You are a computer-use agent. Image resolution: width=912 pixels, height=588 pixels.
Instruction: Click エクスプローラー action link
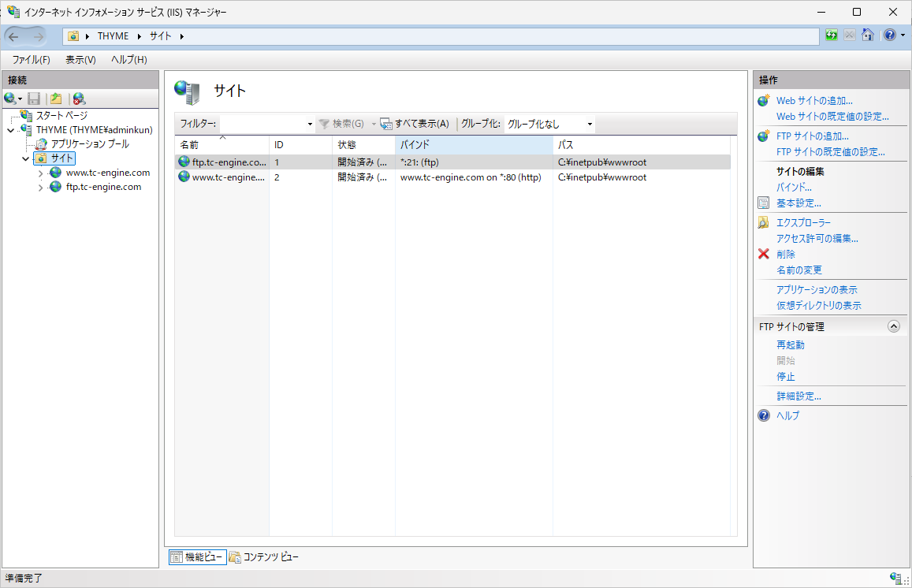[803, 223]
